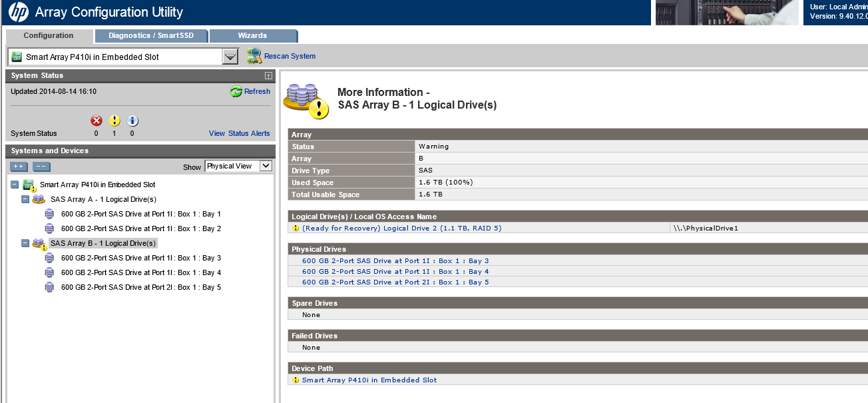Select Smart Array P410i in tree

click(98, 185)
